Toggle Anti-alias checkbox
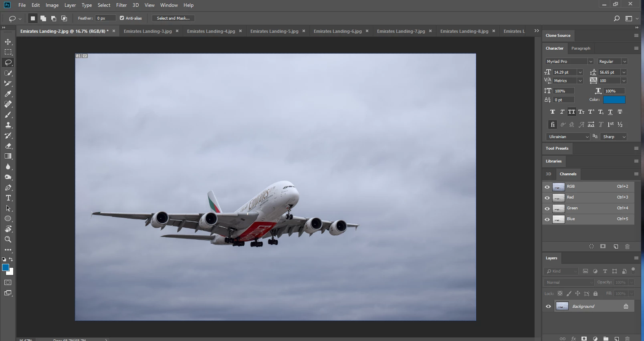This screenshot has width=644, height=341. point(122,18)
